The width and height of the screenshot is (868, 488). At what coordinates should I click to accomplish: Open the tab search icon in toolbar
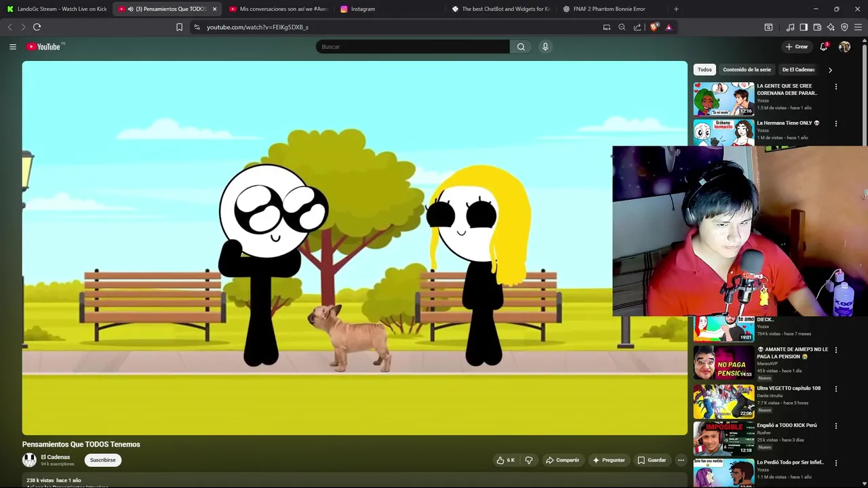[768, 27]
